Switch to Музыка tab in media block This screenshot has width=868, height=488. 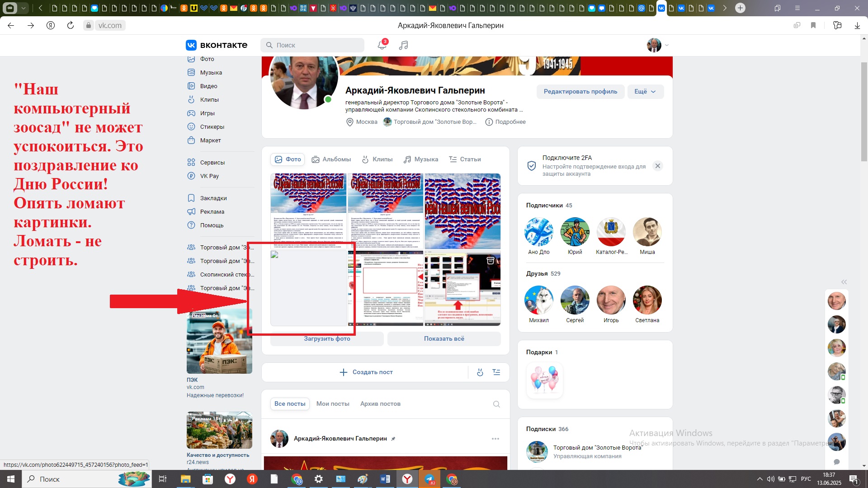pos(421,159)
